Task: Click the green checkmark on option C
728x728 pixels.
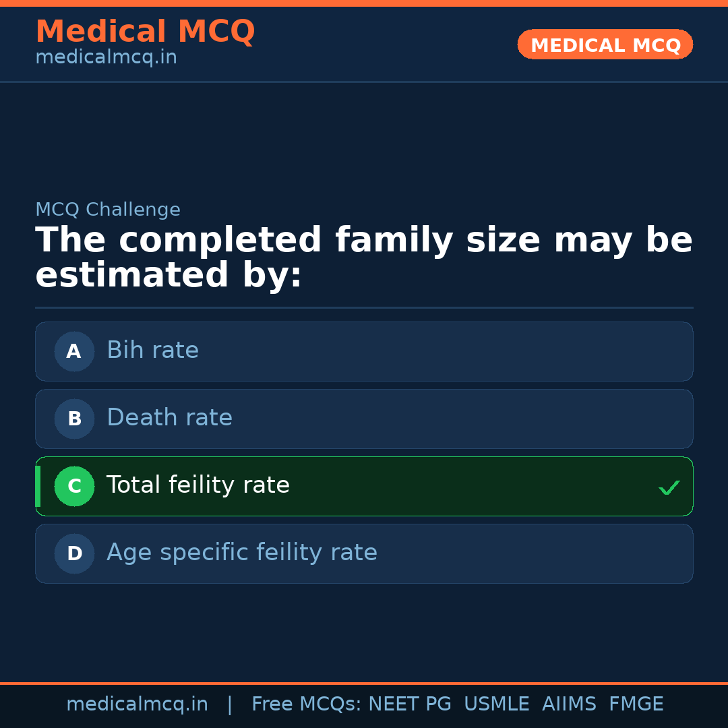Action: point(669,487)
